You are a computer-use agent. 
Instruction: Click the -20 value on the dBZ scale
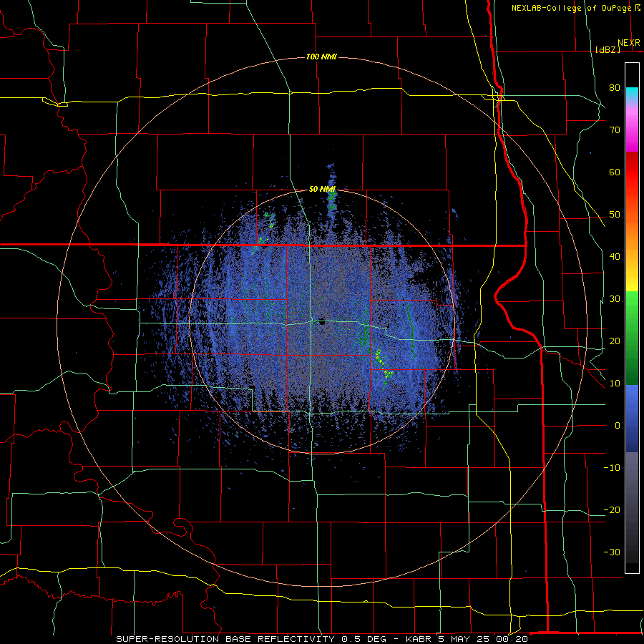(x=612, y=509)
